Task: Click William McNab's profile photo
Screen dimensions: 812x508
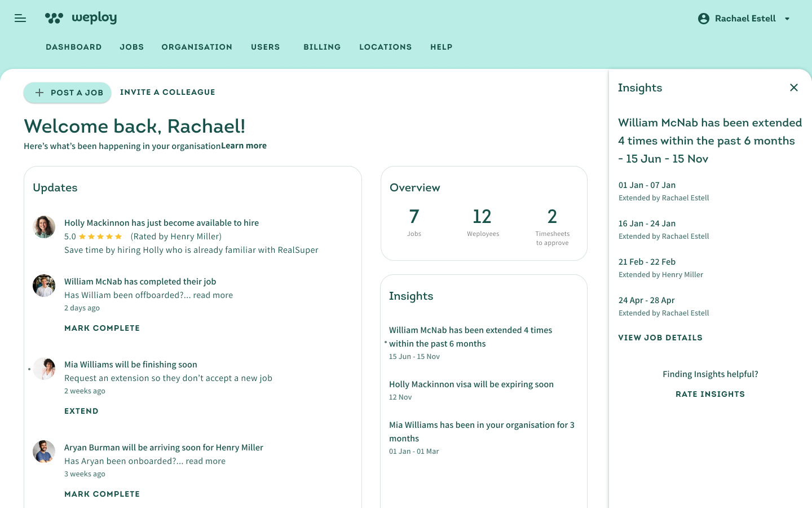Action: [x=44, y=286]
